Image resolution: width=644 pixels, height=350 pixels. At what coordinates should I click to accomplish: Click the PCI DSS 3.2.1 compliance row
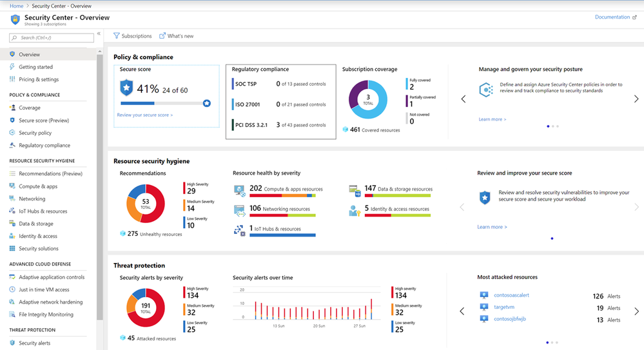(279, 125)
